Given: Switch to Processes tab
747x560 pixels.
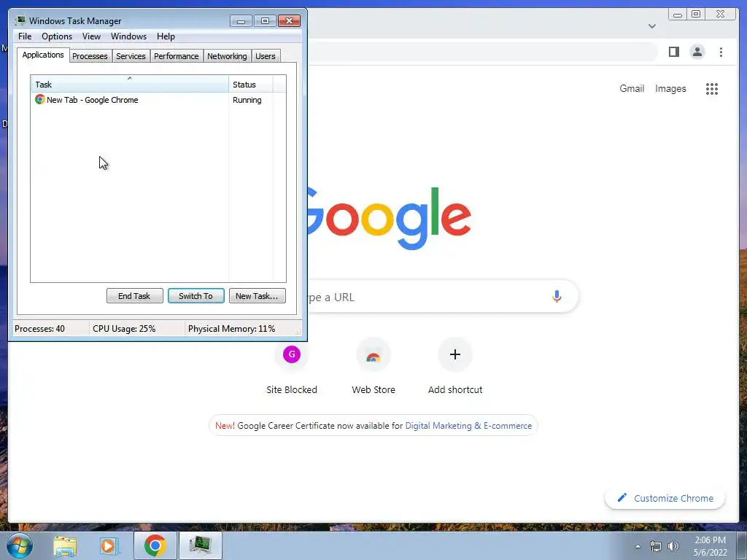Looking at the screenshot, I should 90,56.
